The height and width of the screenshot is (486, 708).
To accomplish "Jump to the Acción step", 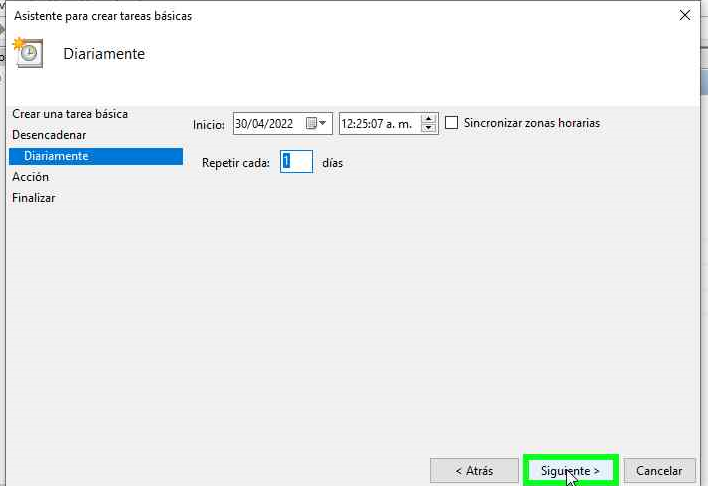I will click(x=30, y=177).
